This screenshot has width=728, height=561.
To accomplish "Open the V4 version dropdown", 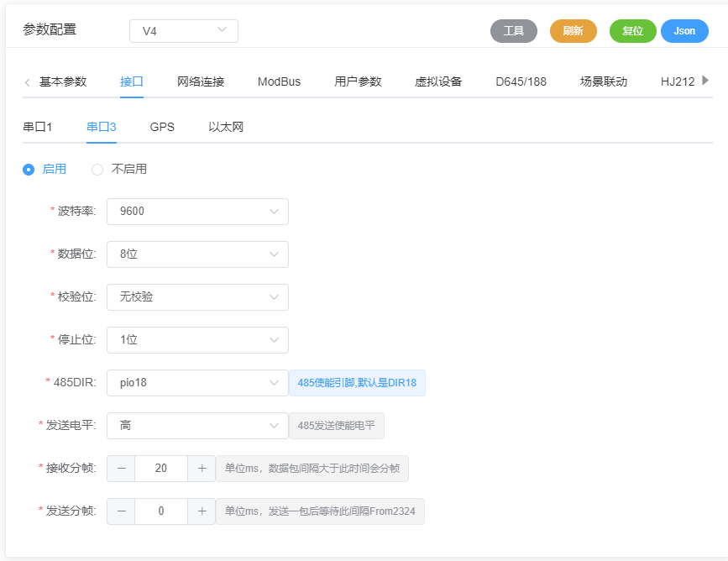I will click(x=184, y=31).
